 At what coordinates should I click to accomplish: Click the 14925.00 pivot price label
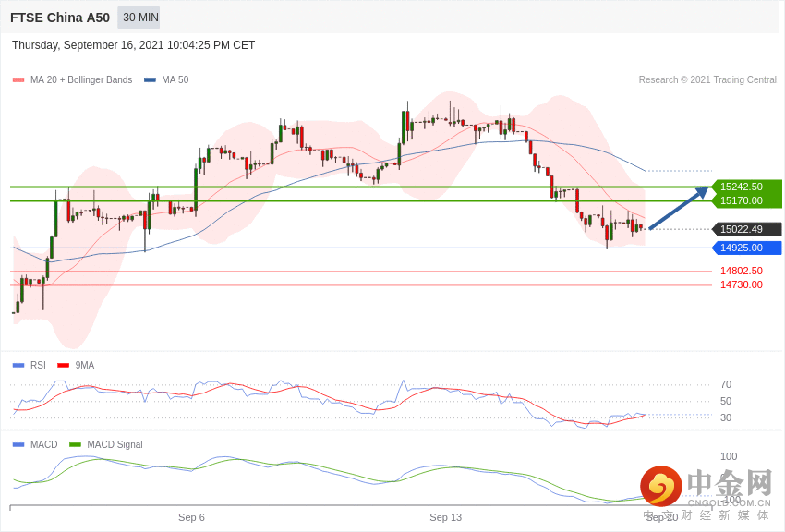(x=746, y=248)
